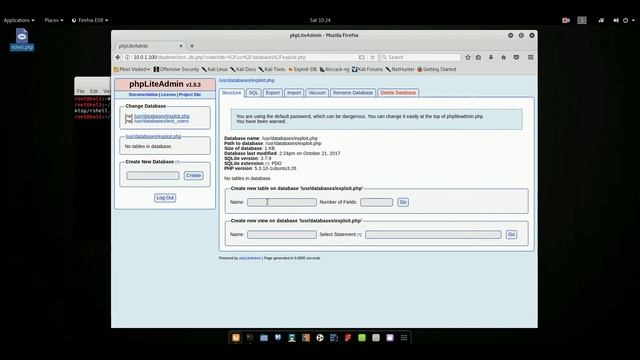
Task: Launch the first orange dock icon
Action: [236, 338]
